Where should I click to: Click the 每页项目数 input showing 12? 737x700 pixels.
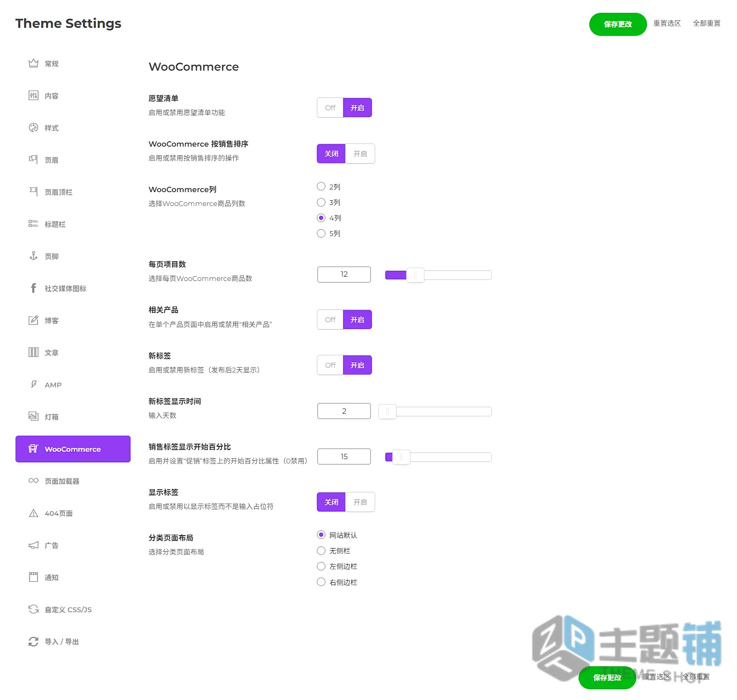(344, 275)
